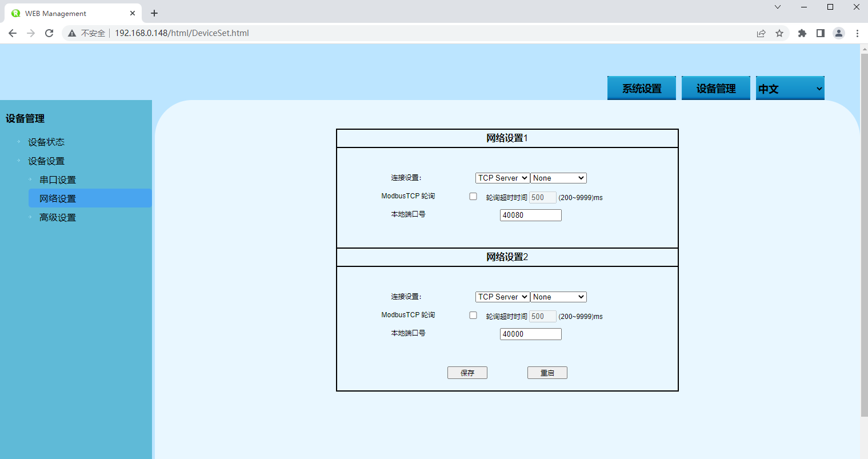Viewport: 868px width, 459px height.
Task: Click the 保存 save button
Action: click(x=467, y=373)
